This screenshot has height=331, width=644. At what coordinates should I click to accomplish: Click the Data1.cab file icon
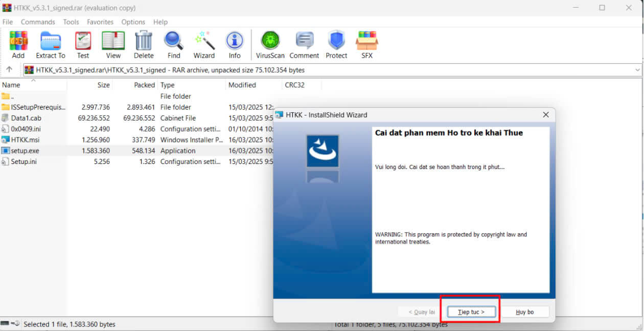pos(6,118)
